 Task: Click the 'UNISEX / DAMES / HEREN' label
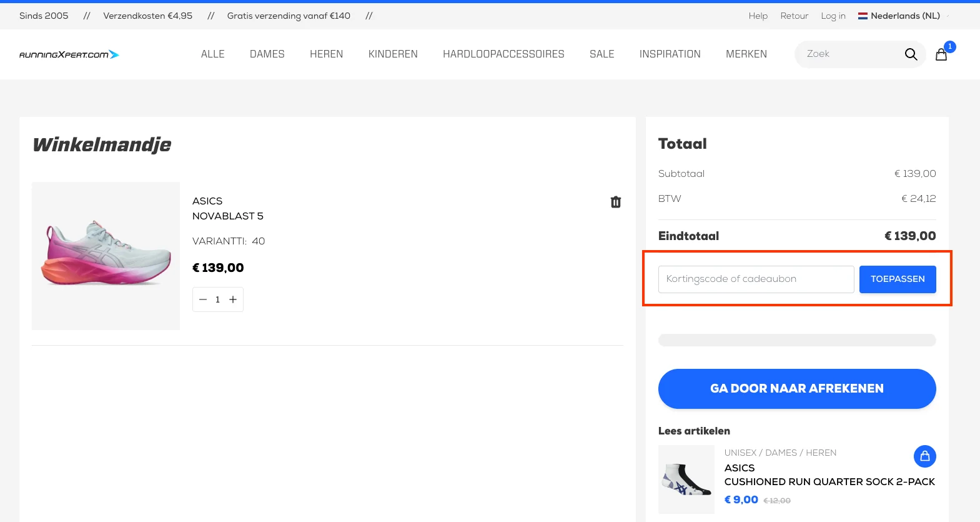pyautogui.click(x=780, y=453)
